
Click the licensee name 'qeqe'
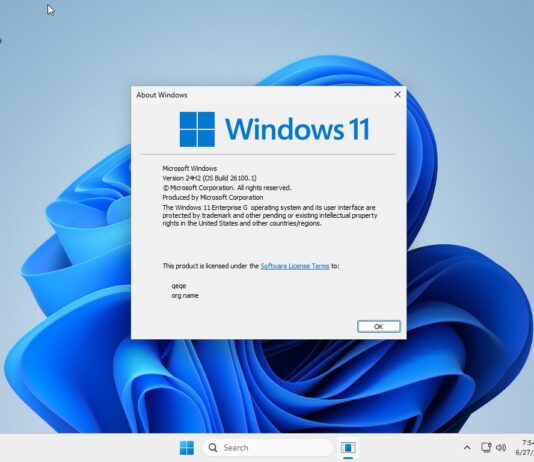179,286
